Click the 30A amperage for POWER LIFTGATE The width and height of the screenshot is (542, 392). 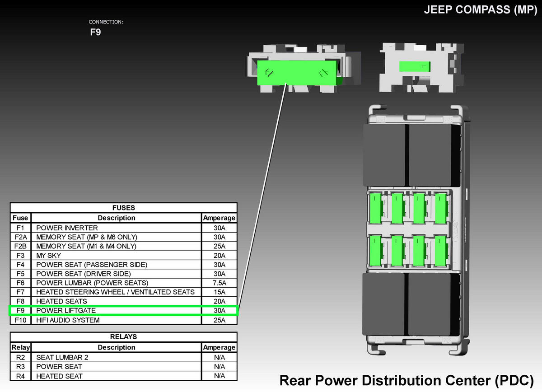(x=220, y=311)
